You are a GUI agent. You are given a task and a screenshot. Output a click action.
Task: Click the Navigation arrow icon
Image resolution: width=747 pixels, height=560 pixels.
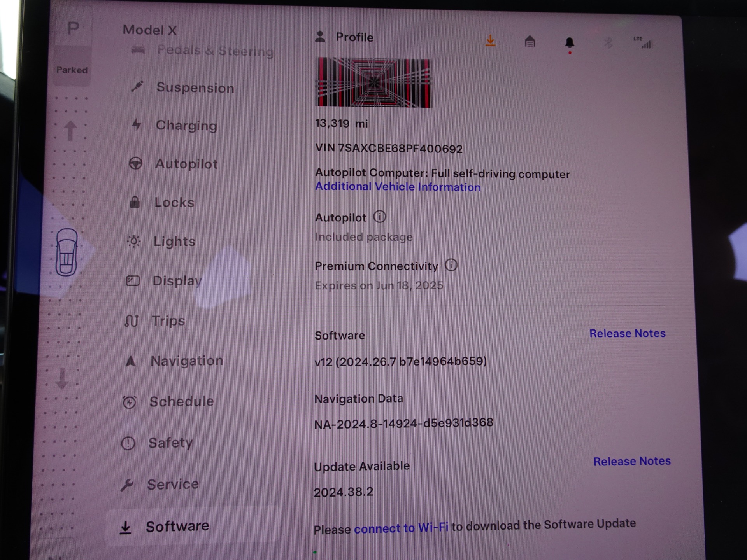coord(131,361)
